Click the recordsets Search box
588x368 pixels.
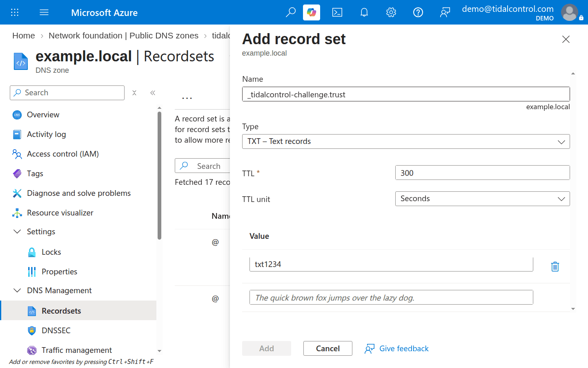click(203, 166)
